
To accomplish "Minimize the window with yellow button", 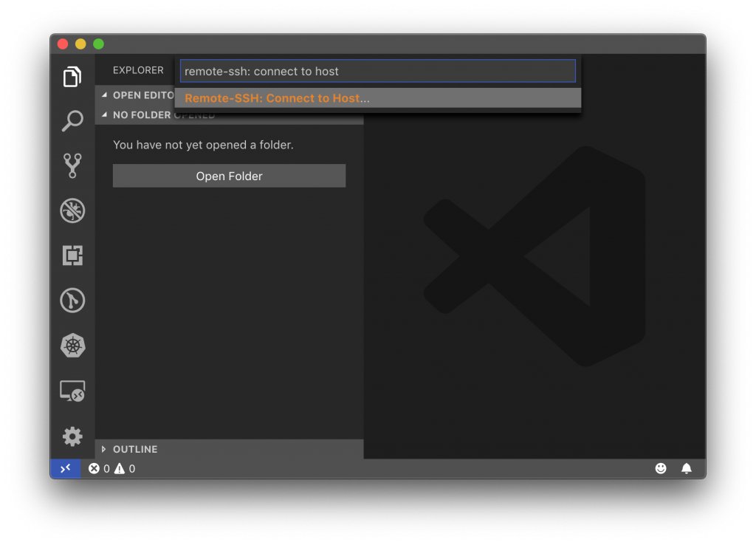I will (x=80, y=44).
